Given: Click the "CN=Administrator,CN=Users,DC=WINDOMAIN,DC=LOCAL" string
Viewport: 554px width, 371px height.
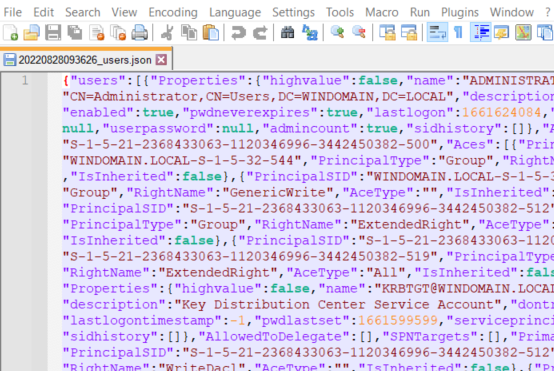Looking at the screenshot, I should (x=258, y=96).
